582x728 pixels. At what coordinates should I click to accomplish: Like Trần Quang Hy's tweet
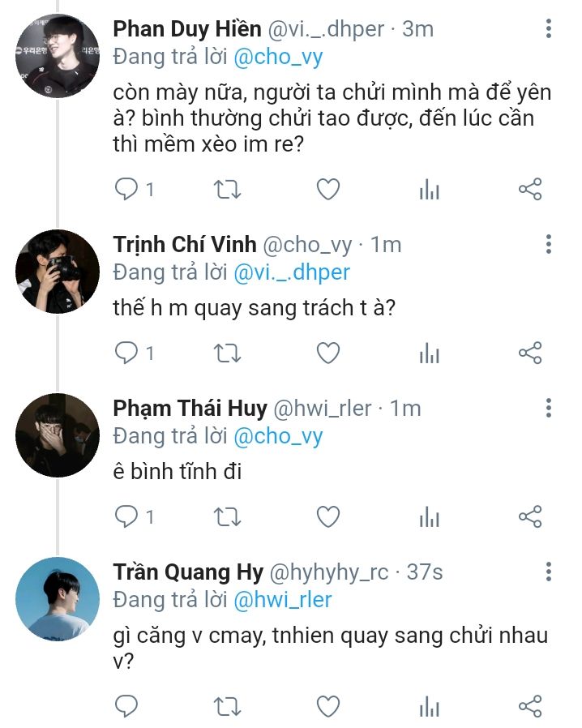[x=327, y=706]
